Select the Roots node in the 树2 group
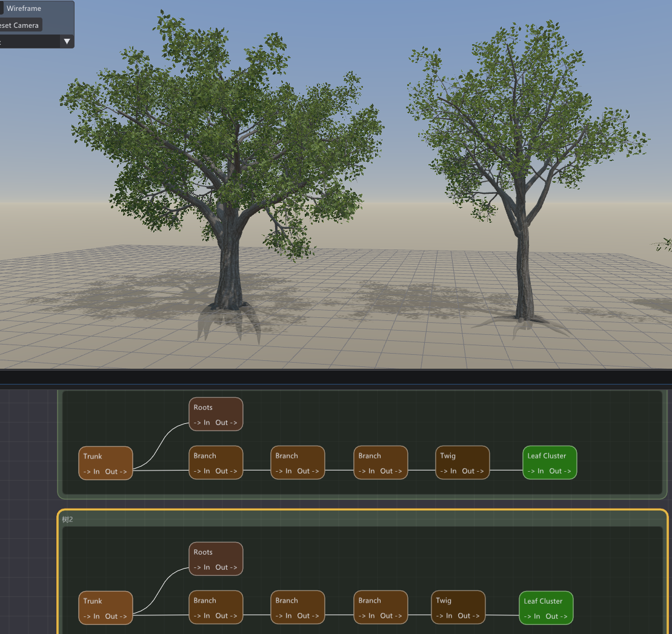 pos(216,558)
